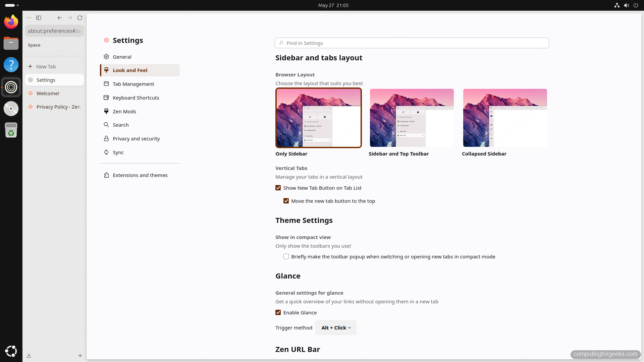Open the Sync settings category

tap(140, 153)
